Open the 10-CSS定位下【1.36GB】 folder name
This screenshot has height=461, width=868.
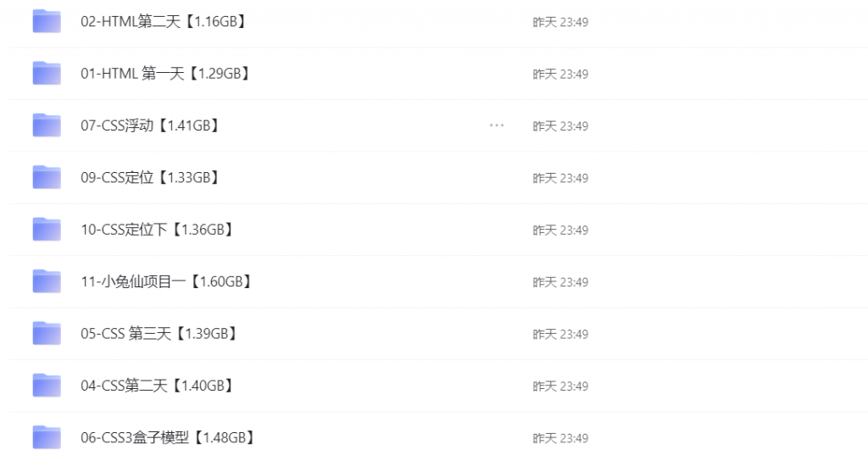pos(158,230)
